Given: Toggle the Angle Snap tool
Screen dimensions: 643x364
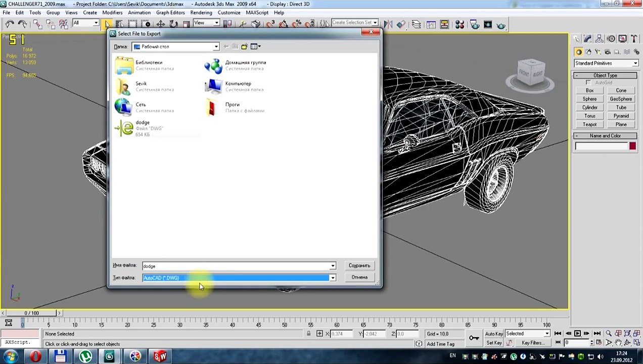Looking at the screenshot, I should 284,24.
